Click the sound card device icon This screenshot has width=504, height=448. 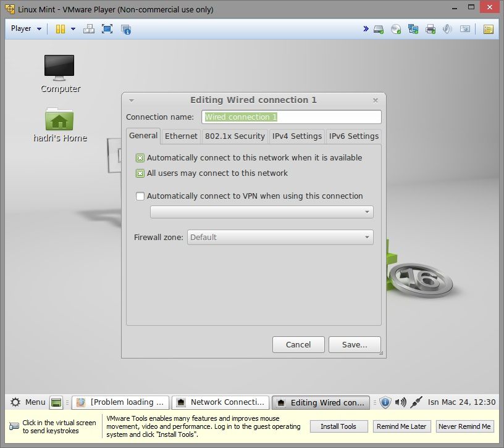coord(447,29)
